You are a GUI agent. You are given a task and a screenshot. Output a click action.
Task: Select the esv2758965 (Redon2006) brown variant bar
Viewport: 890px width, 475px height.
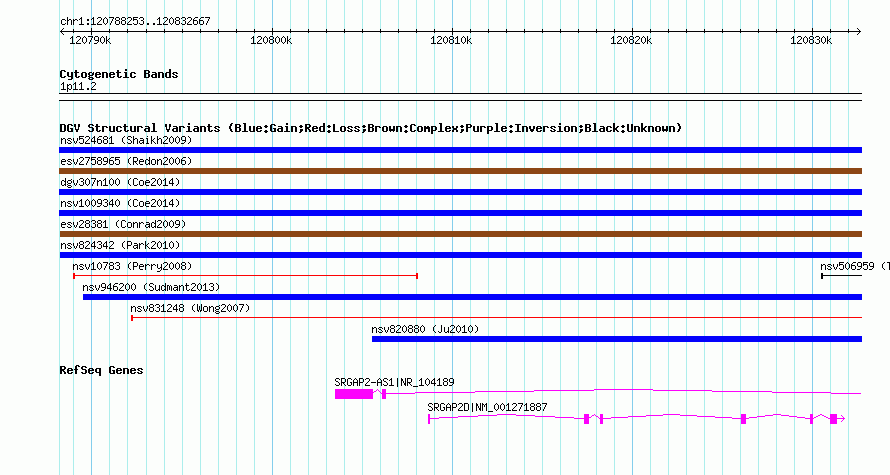click(460, 171)
